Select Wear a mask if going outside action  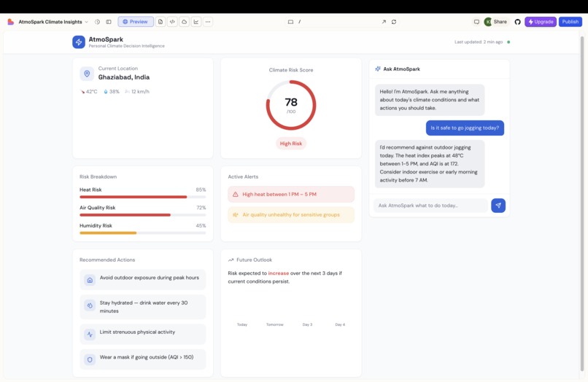coord(142,359)
